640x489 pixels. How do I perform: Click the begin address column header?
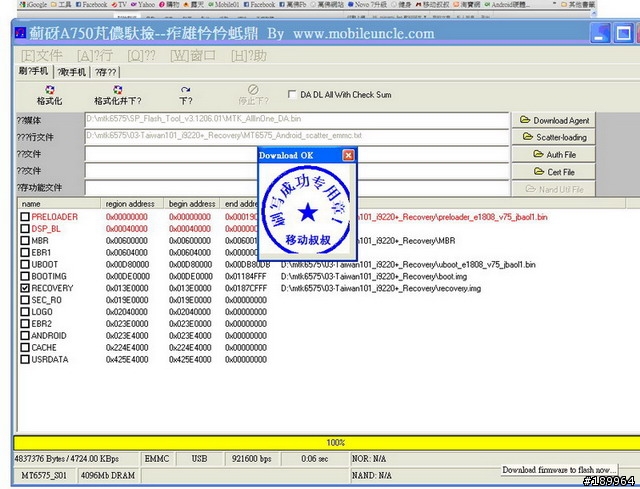point(191,203)
